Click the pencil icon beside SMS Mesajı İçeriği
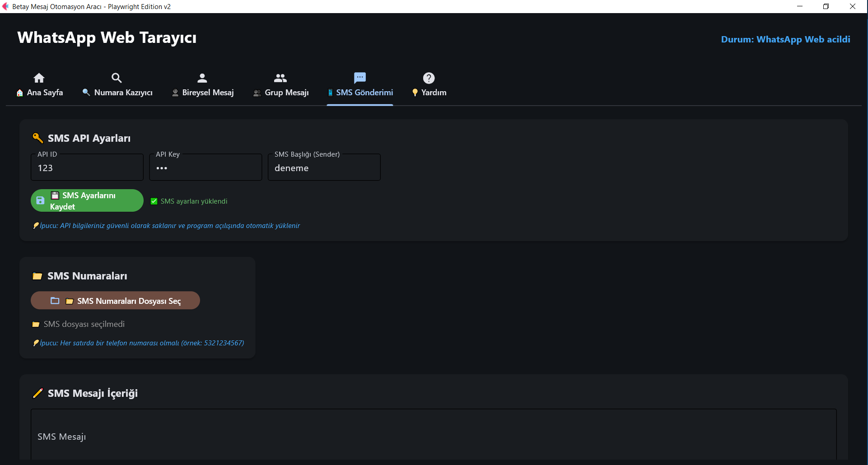868x465 pixels. pos(38,393)
